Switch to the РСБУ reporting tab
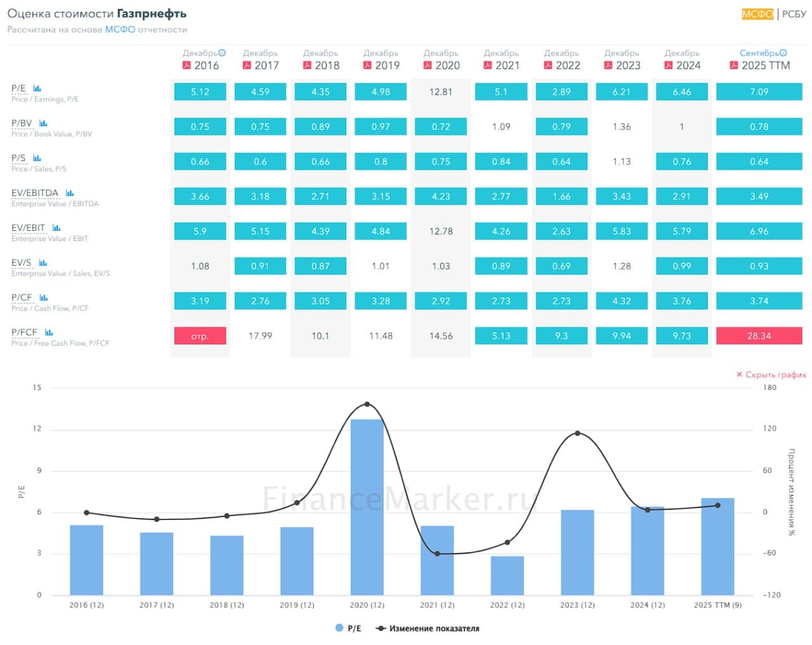 coord(794,14)
